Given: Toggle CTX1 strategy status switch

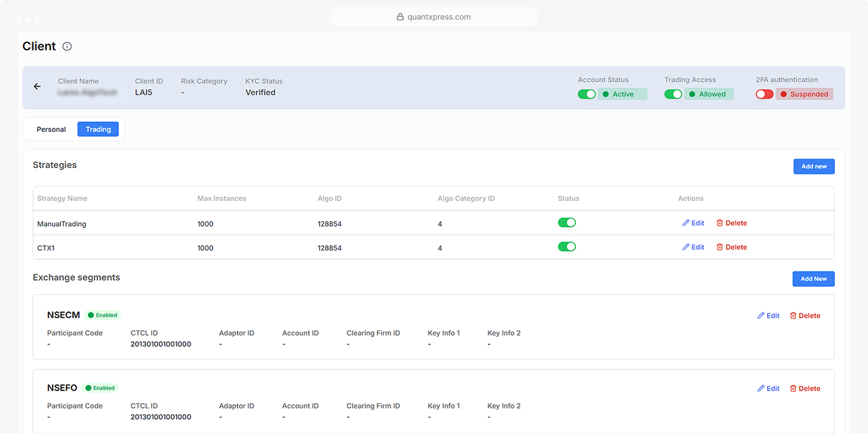Looking at the screenshot, I should [567, 247].
